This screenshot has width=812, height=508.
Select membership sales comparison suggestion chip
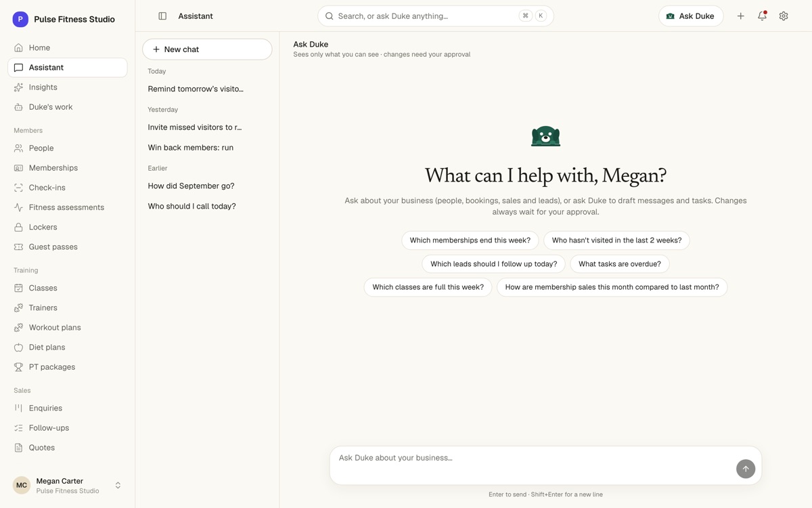[612, 287]
